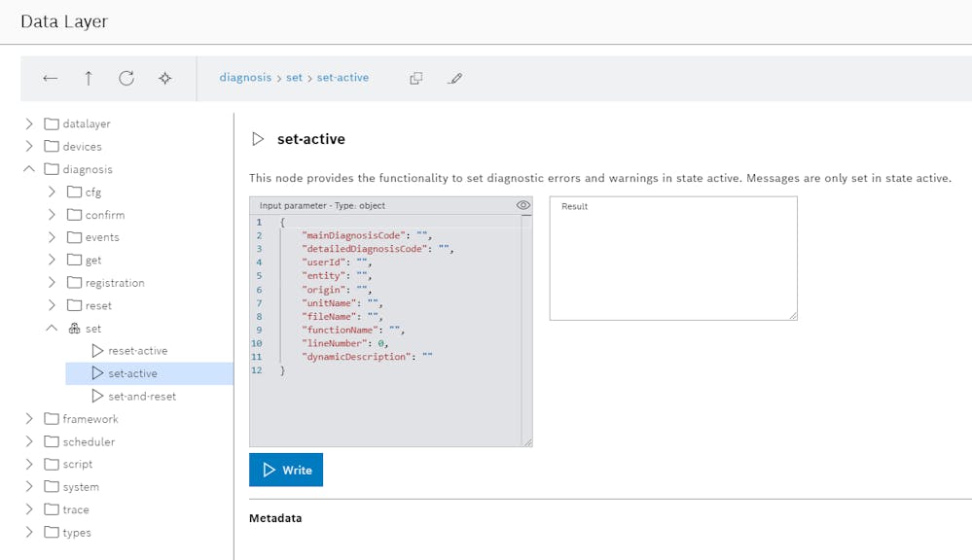This screenshot has height=560, width=972.
Task: Click the framework folder icon
Action: [52, 419]
